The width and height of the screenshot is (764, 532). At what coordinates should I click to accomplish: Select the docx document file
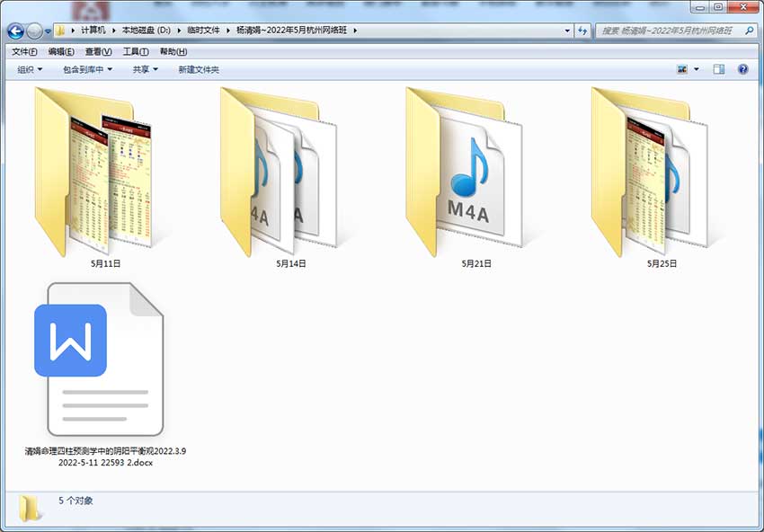pyautogui.click(x=105, y=375)
